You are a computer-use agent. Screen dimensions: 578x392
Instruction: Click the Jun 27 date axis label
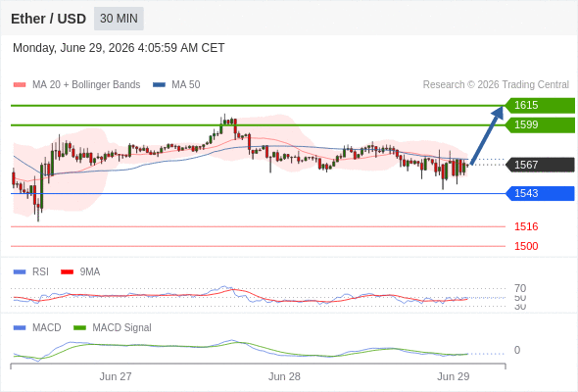[x=116, y=376]
